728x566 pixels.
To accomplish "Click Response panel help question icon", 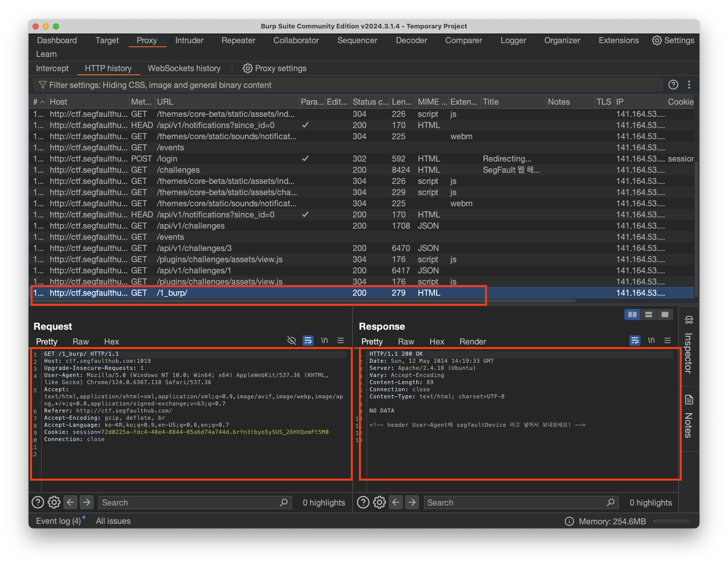I will coord(363,502).
